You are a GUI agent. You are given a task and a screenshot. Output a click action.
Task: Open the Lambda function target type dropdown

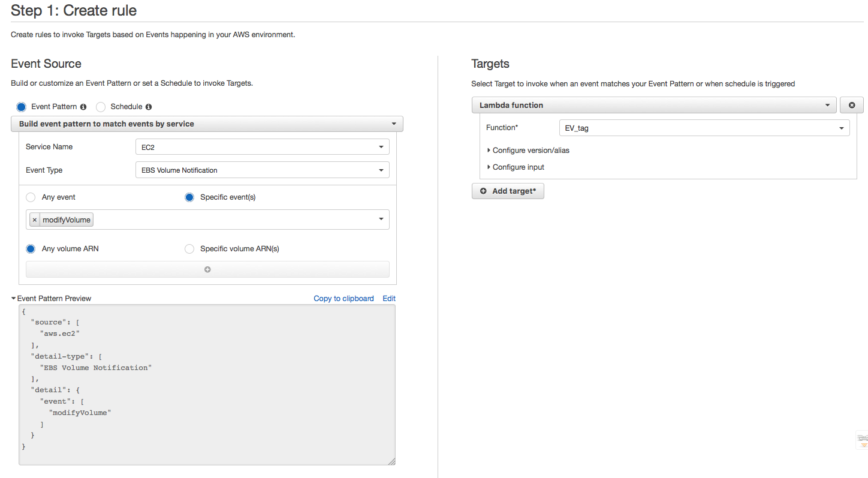pos(654,105)
